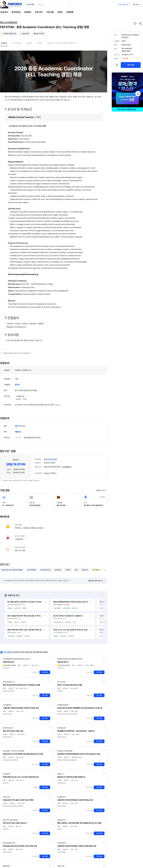143x868 pixels.
Task: Open the 신입·인턴 menu
Action: [x=39, y=12]
